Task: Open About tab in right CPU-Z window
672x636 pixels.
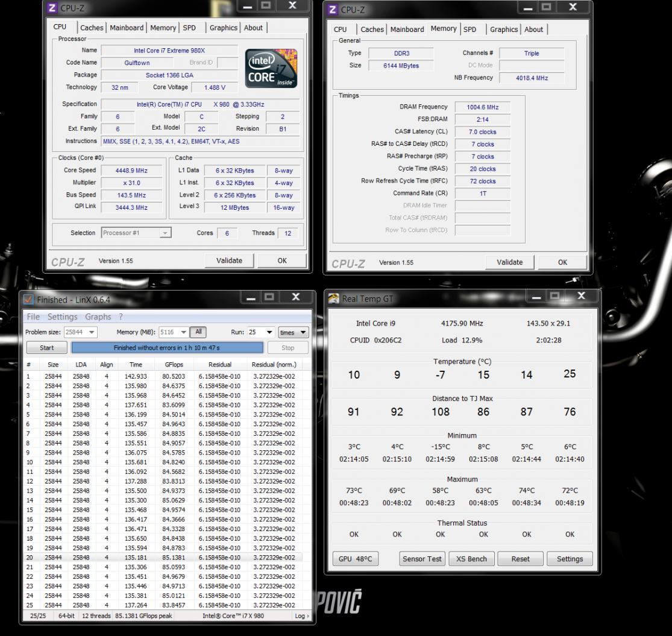Action: tap(533, 29)
